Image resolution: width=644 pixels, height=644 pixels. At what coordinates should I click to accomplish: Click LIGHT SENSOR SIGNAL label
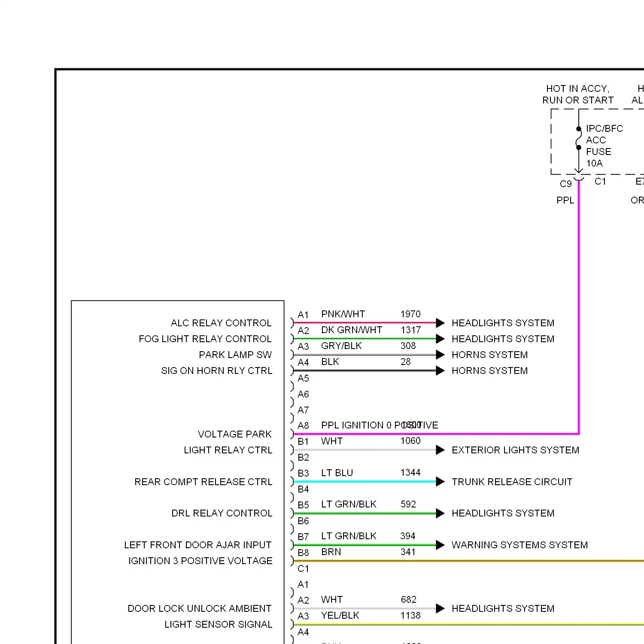pos(219,624)
